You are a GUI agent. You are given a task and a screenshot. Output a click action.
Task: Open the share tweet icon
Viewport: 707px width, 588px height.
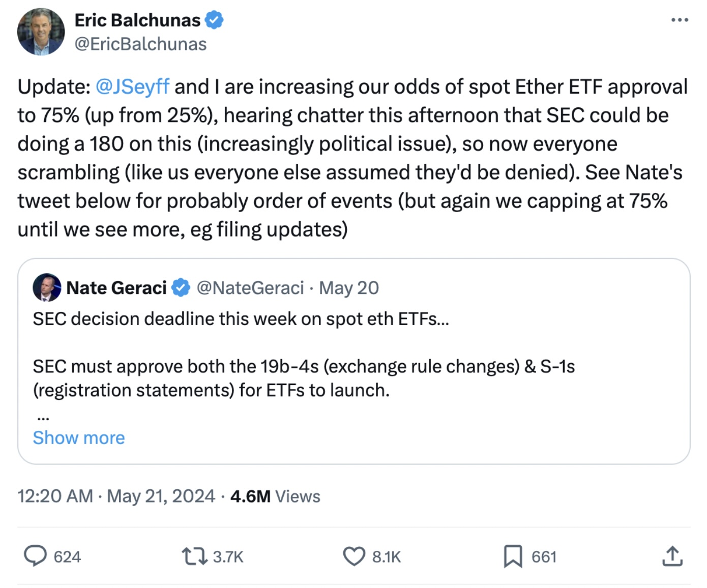pyautogui.click(x=672, y=556)
